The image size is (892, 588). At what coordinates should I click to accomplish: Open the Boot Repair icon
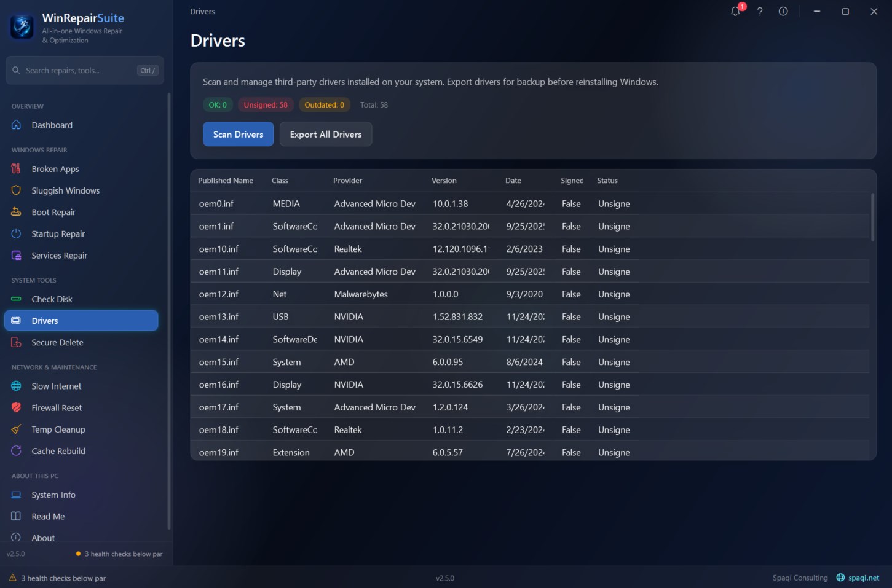(x=17, y=212)
